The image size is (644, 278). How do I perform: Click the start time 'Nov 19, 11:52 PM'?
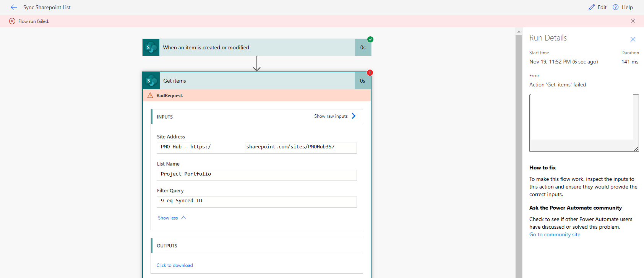(550, 62)
